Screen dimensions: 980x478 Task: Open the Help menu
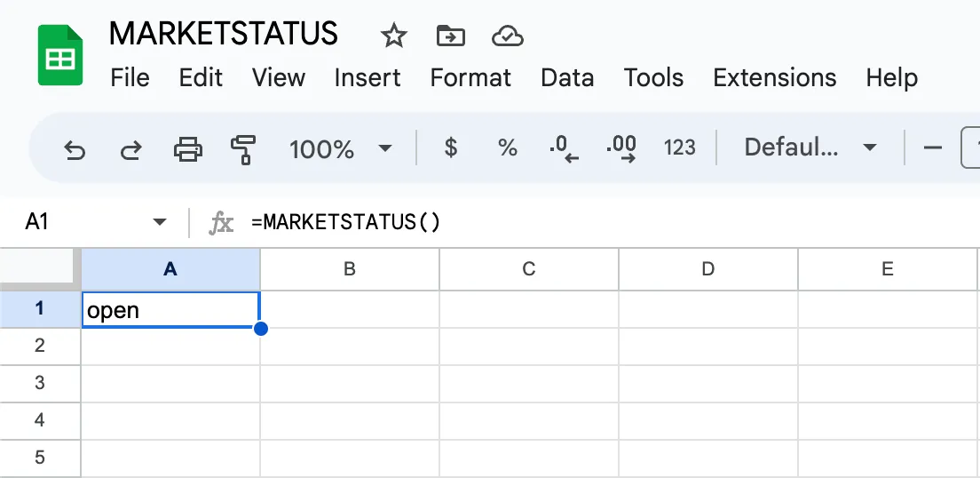pos(892,78)
